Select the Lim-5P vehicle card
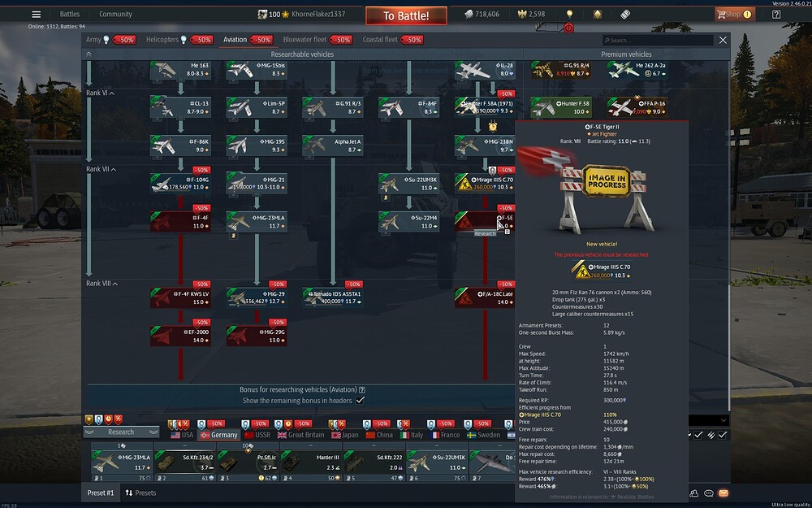This screenshot has width=812, height=508. 257,107
